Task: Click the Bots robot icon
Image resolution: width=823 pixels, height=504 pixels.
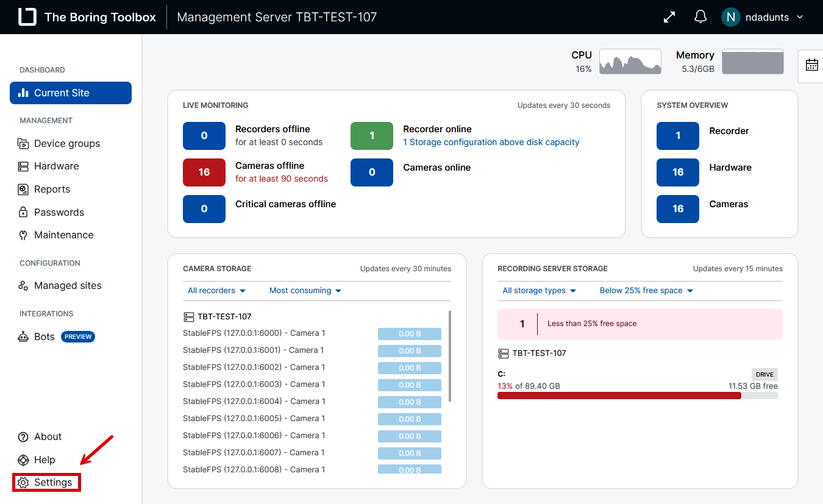Action: coord(23,336)
